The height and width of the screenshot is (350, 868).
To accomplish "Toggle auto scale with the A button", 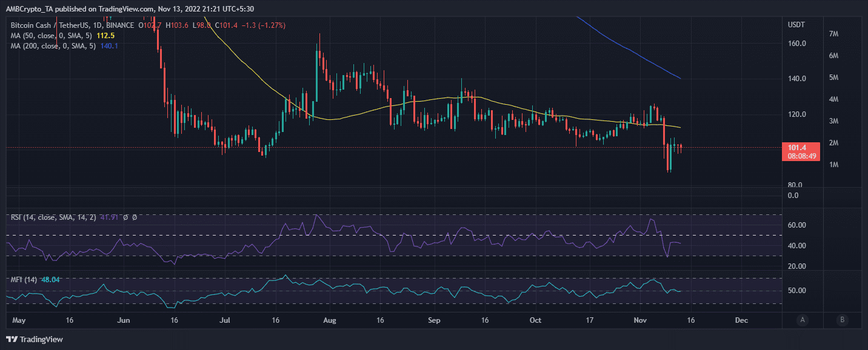I will 802,320.
